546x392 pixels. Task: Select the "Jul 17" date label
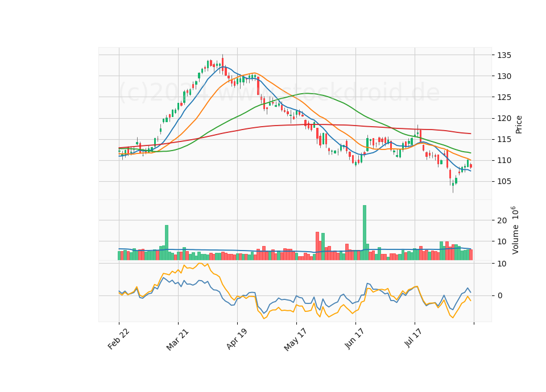(x=413, y=337)
